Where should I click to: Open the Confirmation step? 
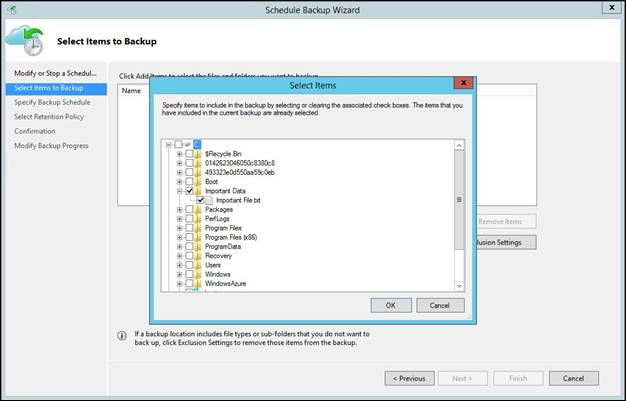pyautogui.click(x=35, y=131)
